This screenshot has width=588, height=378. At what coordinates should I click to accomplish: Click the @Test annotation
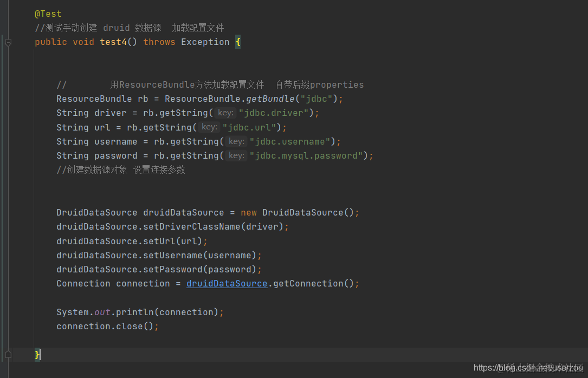pos(48,14)
